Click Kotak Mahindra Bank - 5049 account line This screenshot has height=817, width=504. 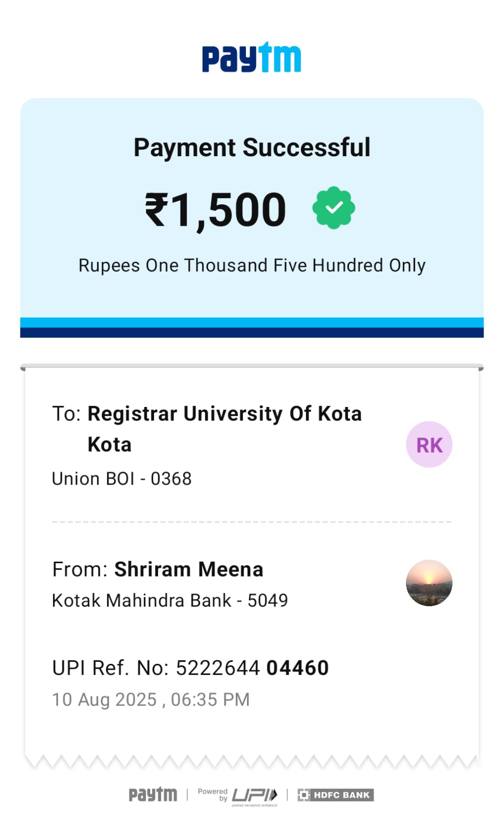click(170, 600)
